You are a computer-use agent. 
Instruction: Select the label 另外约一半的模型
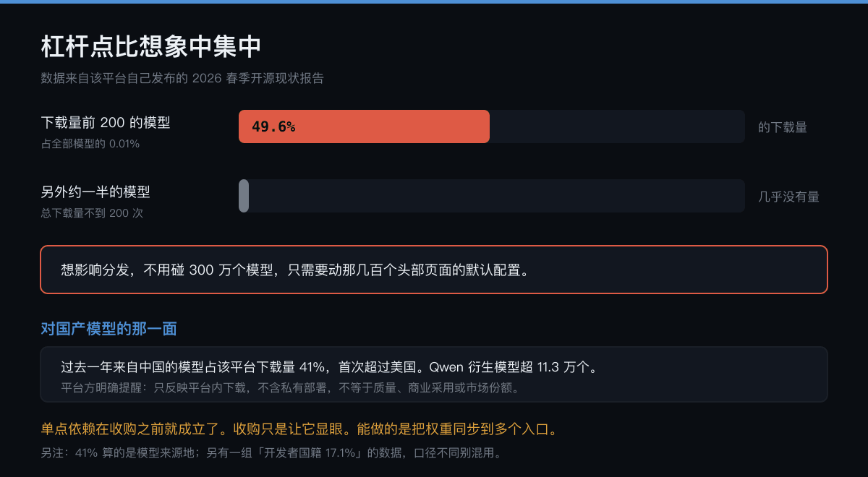pyautogui.click(x=95, y=192)
